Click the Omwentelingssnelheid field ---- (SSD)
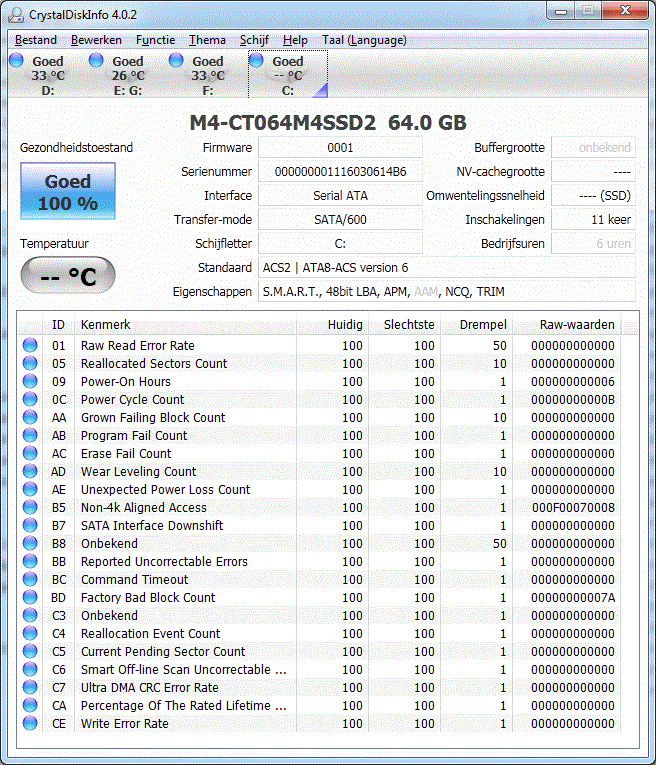 pos(594,195)
